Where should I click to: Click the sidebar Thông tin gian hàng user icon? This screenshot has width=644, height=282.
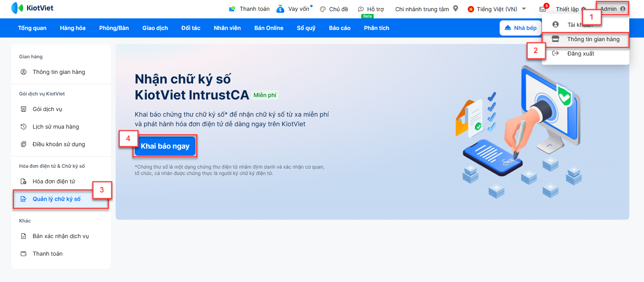(x=24, y=72)
